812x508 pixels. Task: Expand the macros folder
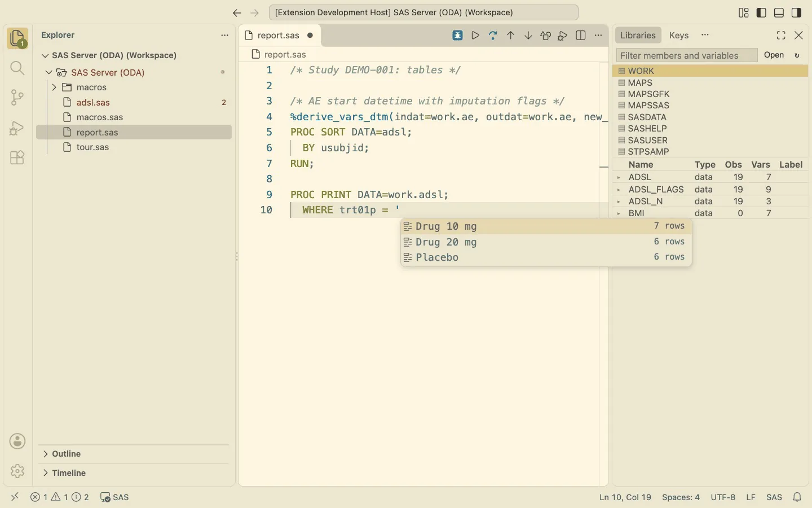[54, 87]
